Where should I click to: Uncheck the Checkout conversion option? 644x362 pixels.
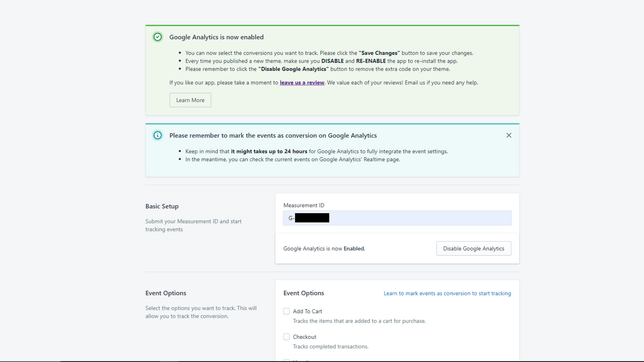click(x=286, y=337)
